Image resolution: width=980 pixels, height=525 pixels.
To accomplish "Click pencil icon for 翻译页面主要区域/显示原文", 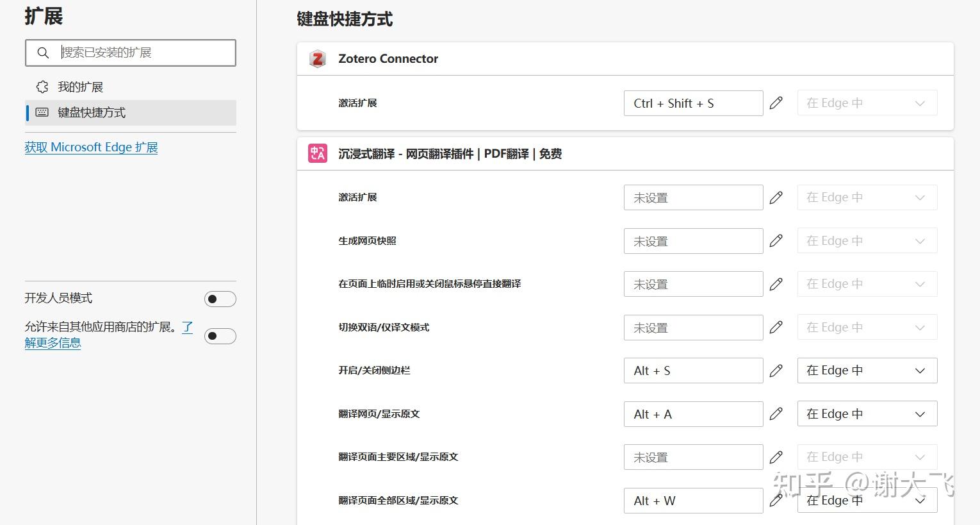I will pyautogui.click(x=776, y=457).
